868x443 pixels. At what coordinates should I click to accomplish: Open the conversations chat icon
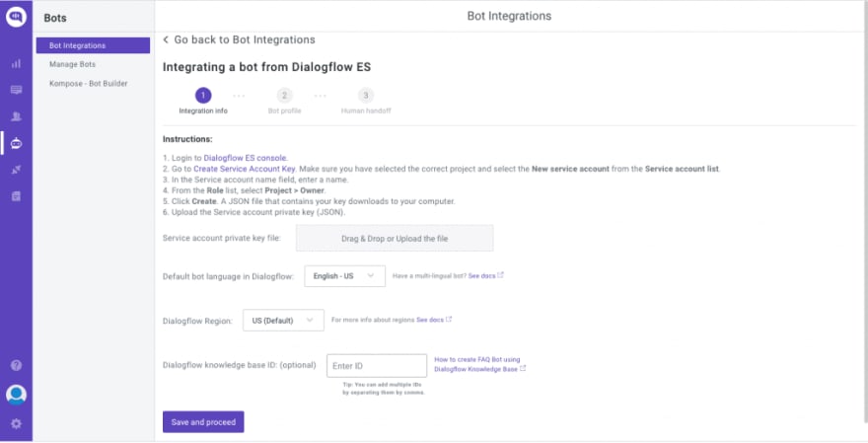pyautogui.click(x=16, y=90)
